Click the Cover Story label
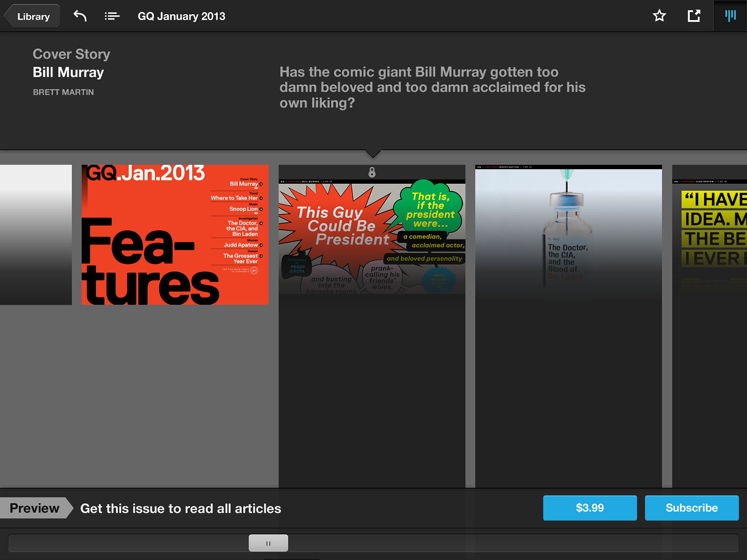Screen dimensions: 747x560 tap(71, 54)
